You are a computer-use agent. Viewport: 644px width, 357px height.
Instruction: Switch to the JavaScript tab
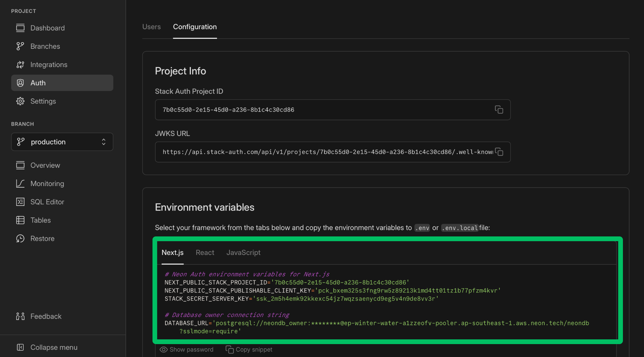coord(243,252)
